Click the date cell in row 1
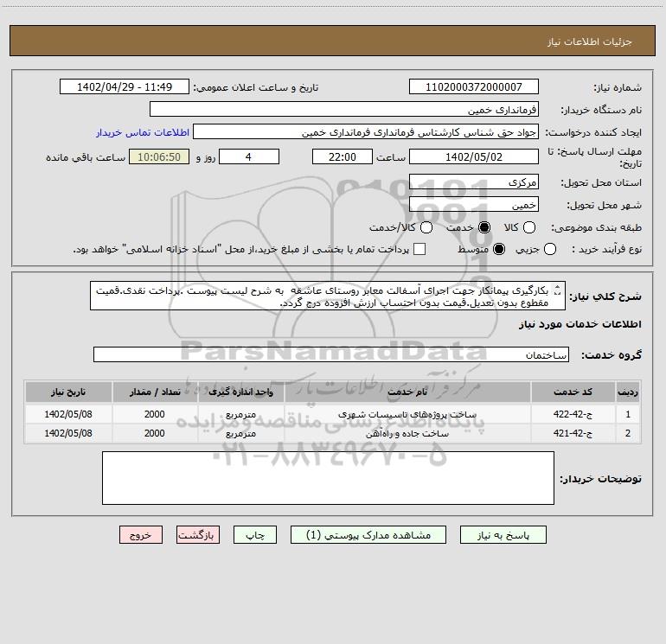The width and height of the screenshot is (666, 644). tap(68, 414)
